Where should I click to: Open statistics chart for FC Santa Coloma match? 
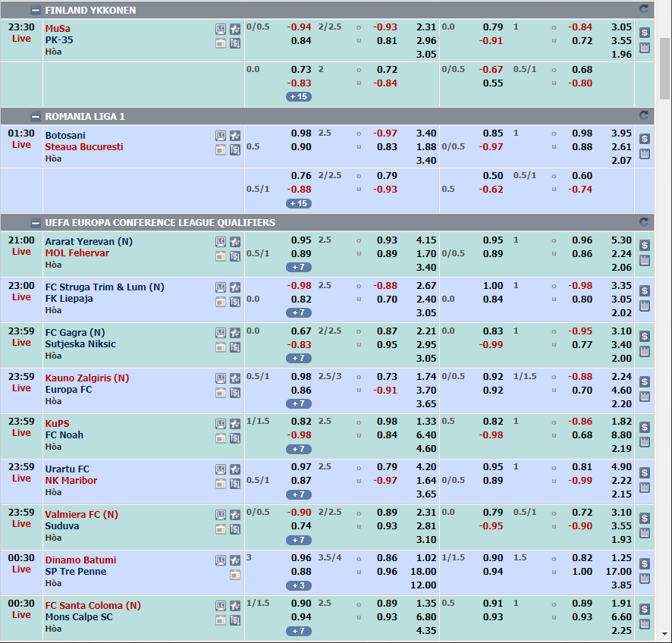point(644,624)
